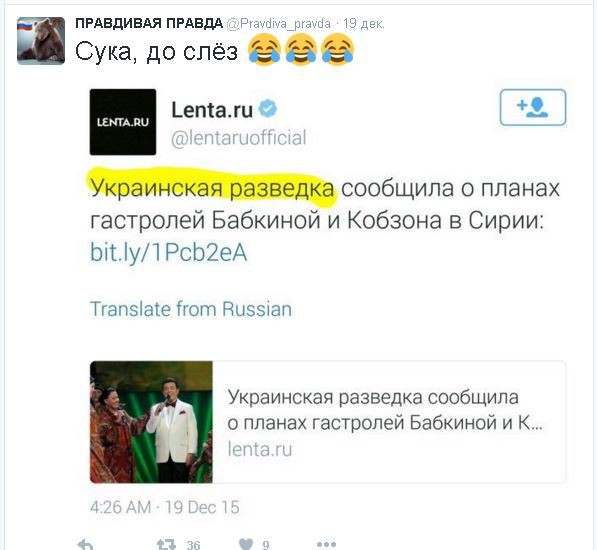
Task: Click the 19 дек. tweet date
Action: [x=364, y=24]
